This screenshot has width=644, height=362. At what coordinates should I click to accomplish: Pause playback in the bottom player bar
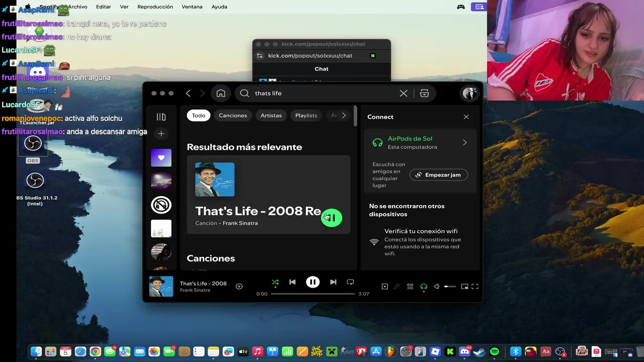pos(312,282)
